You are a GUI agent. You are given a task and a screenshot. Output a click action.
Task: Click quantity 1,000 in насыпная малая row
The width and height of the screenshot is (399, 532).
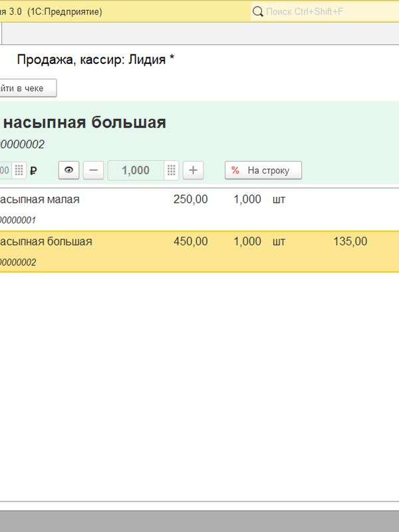(247, 199)
